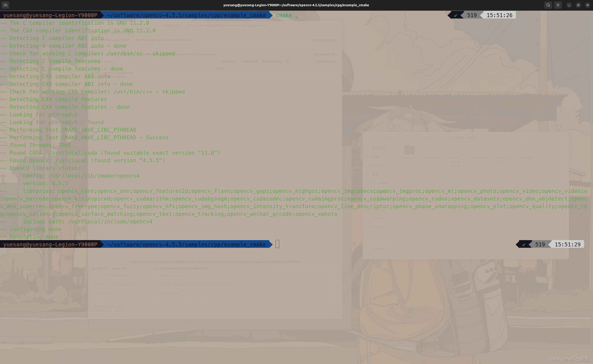Click the Add Entry plus icon
The height and width of the screenshot is (364, 593).
[263, 61]
